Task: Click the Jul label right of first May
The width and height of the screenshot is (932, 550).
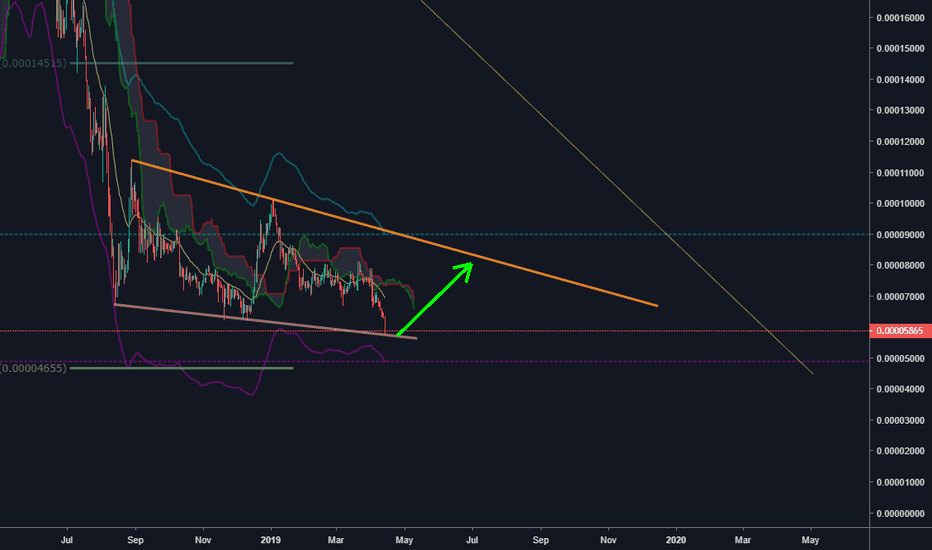Action: point(472,540)
